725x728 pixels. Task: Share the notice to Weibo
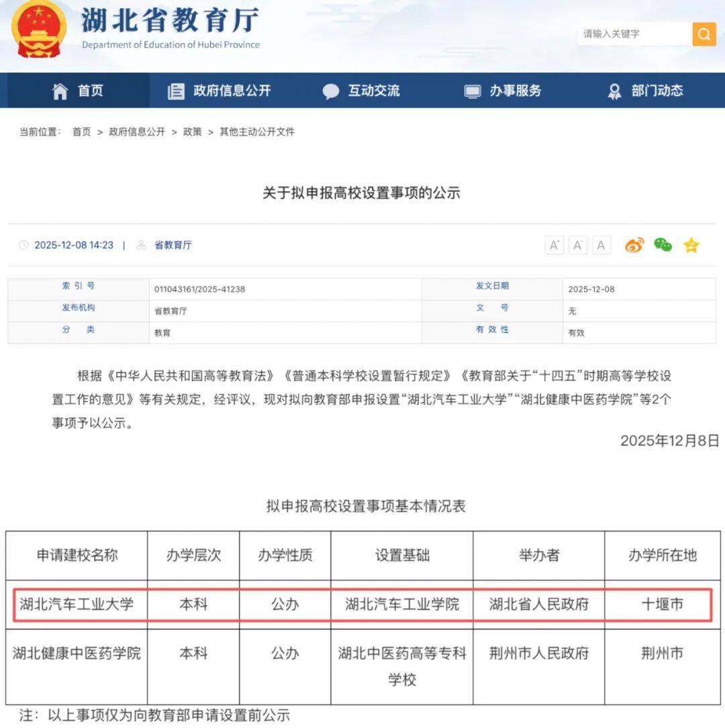pyautogui.click(x=634, y=245)
